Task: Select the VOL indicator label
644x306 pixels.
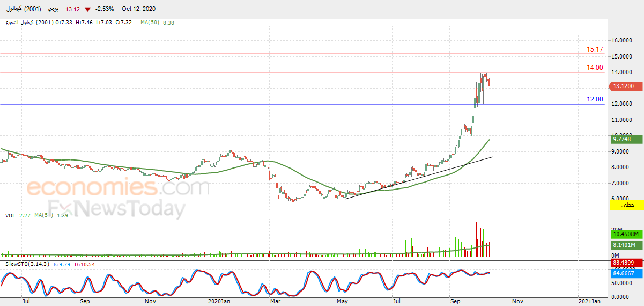Action: click(10, 216)
